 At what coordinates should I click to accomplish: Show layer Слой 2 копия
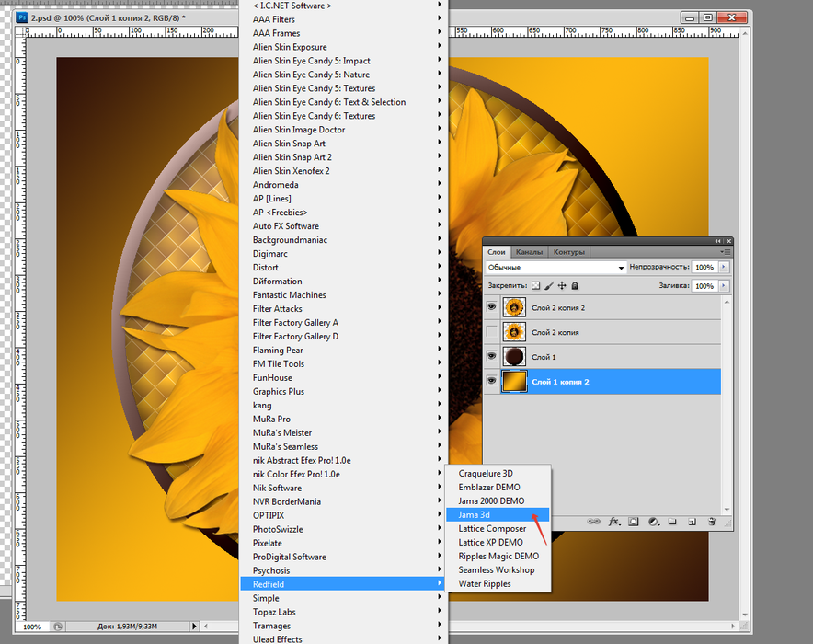click(491, 332)
